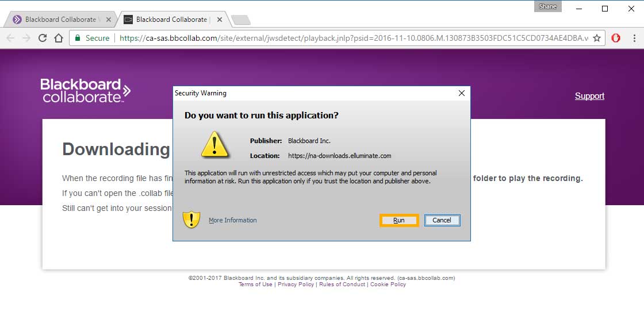Screen dimensions: 644x327
Task: Click the 'Do you want to run this application?' heading
Action: click(261, 116)
